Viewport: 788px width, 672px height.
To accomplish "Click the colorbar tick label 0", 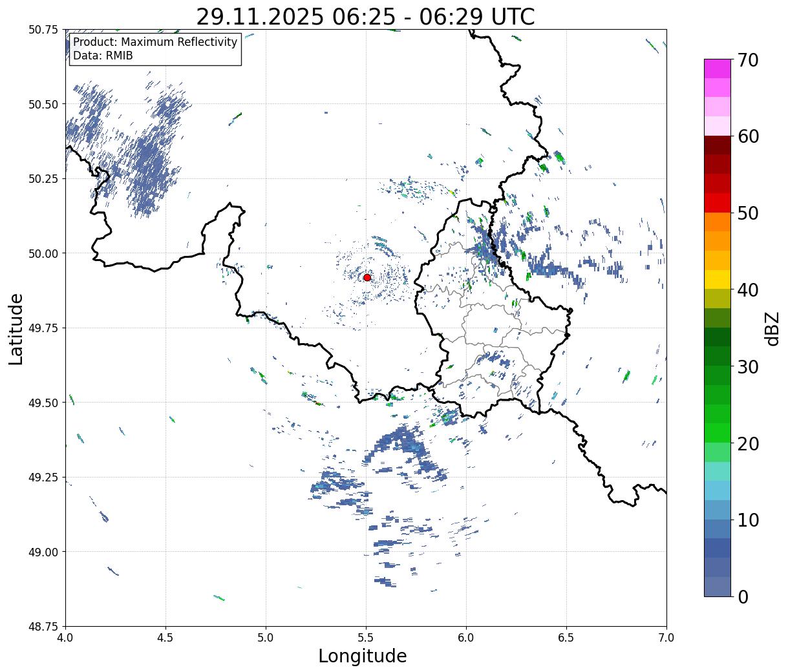I will (742, 597).
